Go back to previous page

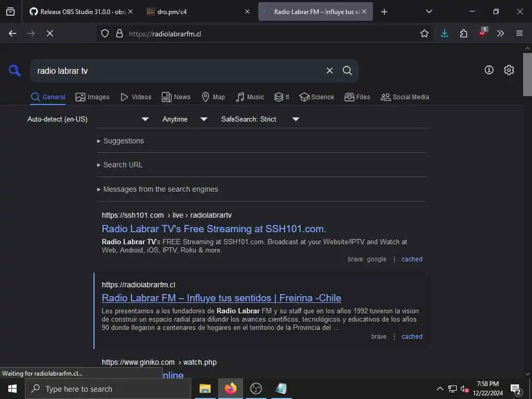pos(12,33)
